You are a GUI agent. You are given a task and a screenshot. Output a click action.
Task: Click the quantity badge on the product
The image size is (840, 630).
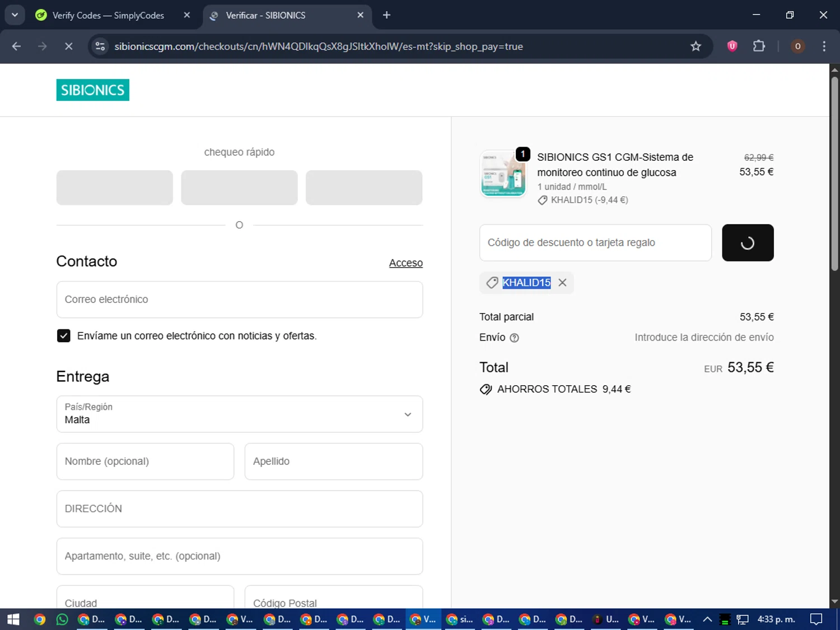[x=522, y=153]
